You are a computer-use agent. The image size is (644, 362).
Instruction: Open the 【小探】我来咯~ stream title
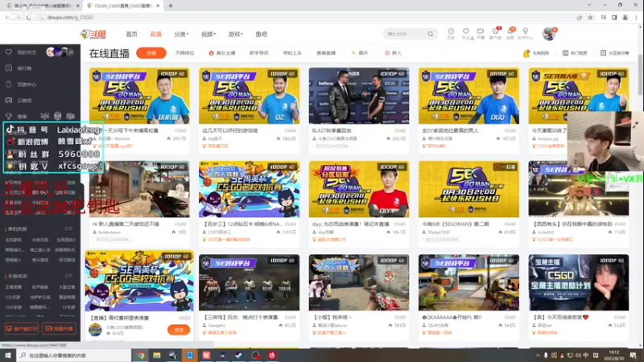coord(332,317)
